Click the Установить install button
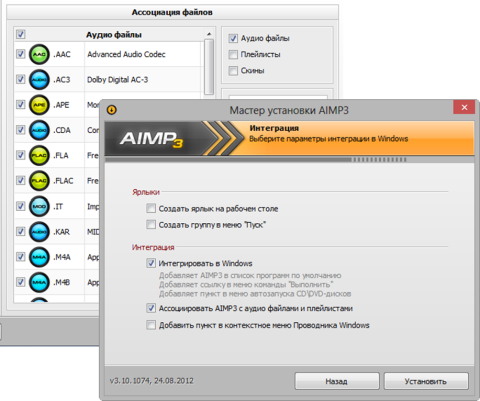 click(426, 381)
